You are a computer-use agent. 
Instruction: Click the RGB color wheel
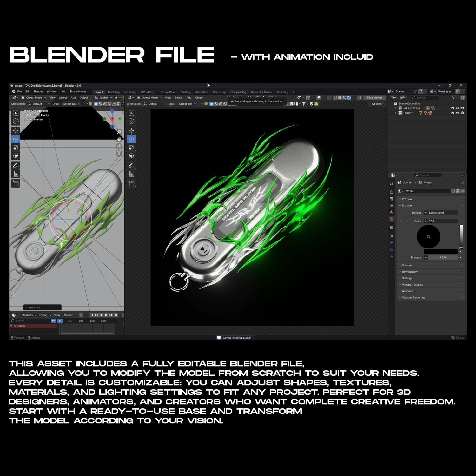(x=428, y=237)
